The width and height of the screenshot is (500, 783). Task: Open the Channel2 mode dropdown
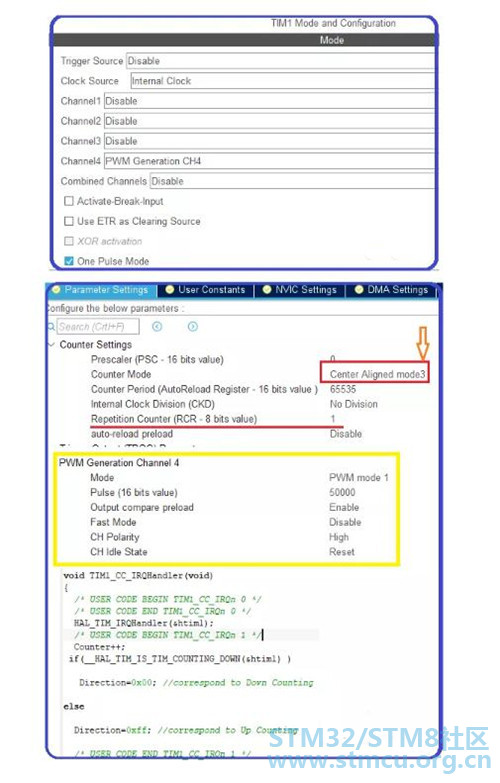pos(269,121)
